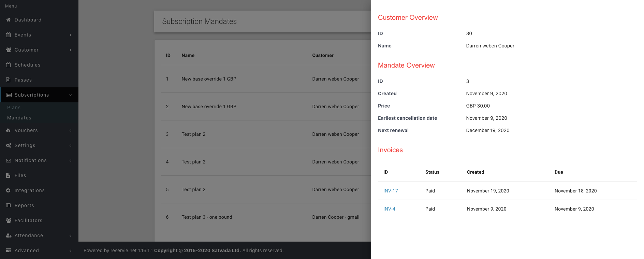Click the Facilitators group icon
The width and height of the screenshot is (644, 259).
point(9,220)
